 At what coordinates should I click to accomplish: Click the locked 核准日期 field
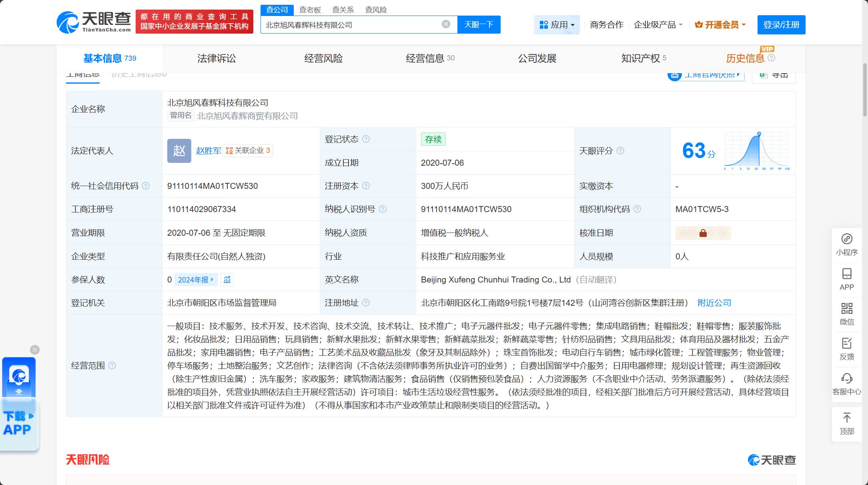point(703,233)
